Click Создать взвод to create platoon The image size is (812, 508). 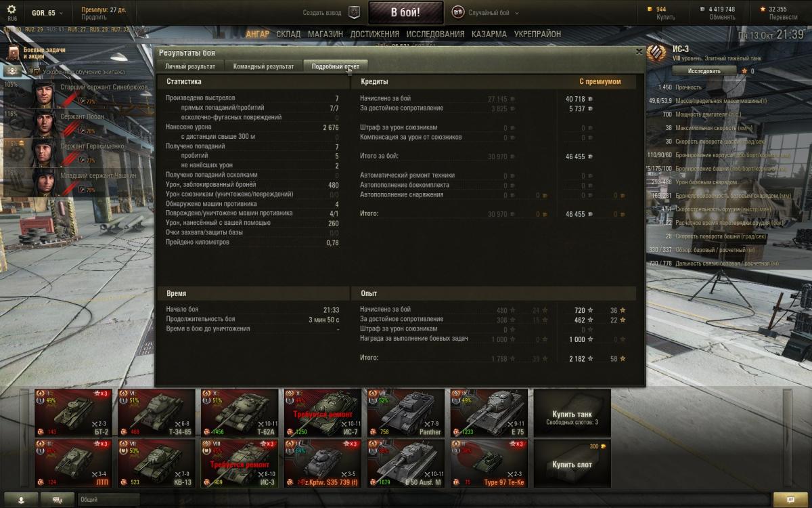[323, 13]
